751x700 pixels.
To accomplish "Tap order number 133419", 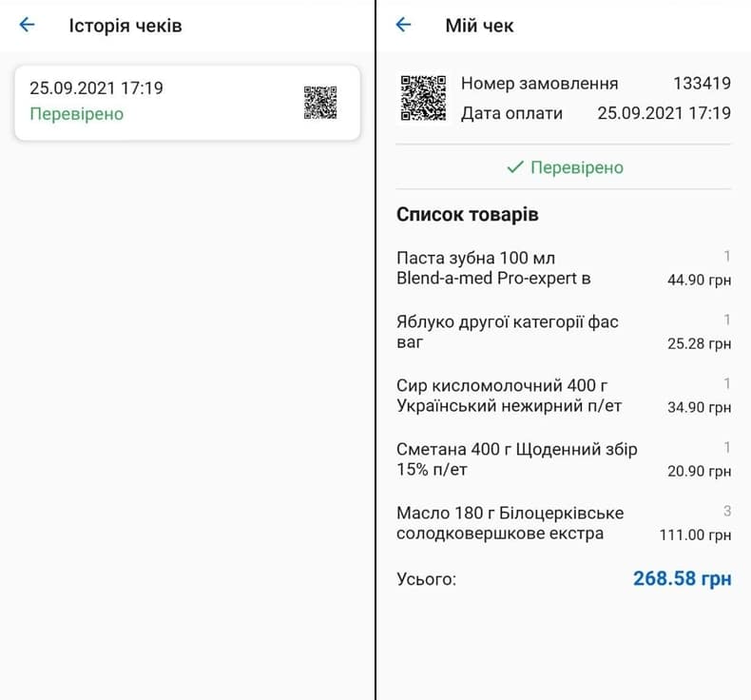I will click(x=702, y=84).
